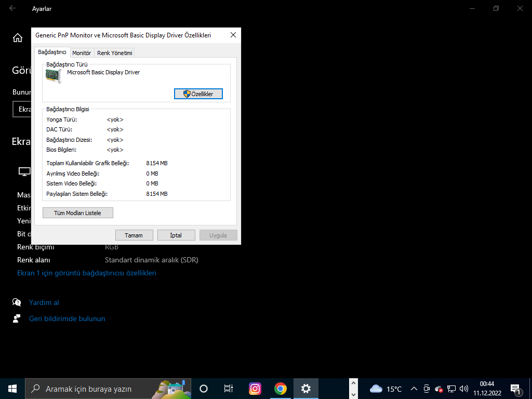Open Task View from taskbar
Screen dimensions: 532x399
click(x=229, y=389)
